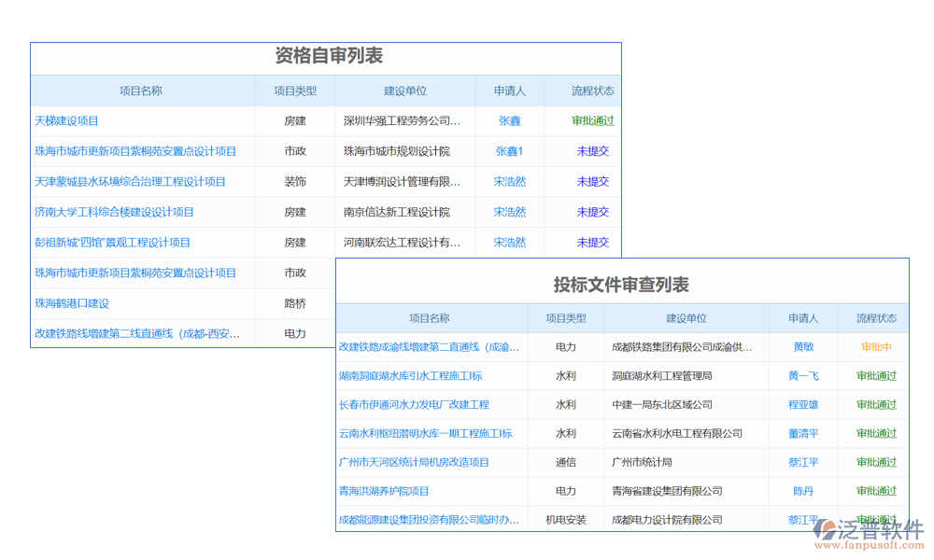Select 济南大学工科综合楼建设设计项目 link
The image size is (934, 560).
tap(114, 212)
